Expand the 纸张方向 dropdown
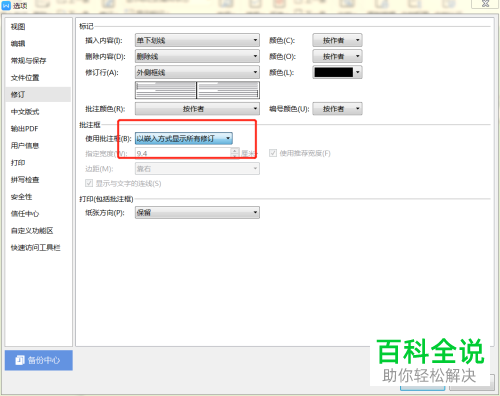500x396 pixels. point(197,212)
